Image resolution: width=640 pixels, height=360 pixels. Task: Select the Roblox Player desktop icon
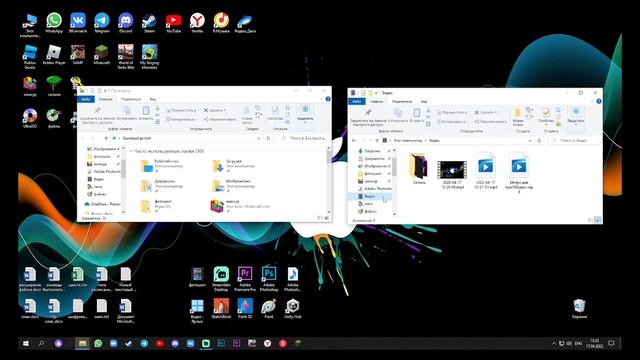coord(54,55)
